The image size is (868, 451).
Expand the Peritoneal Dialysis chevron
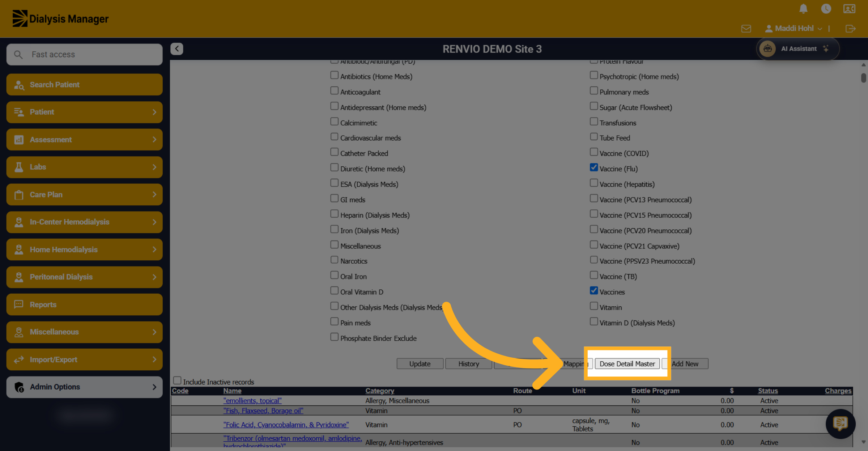(x=154, y=277)
